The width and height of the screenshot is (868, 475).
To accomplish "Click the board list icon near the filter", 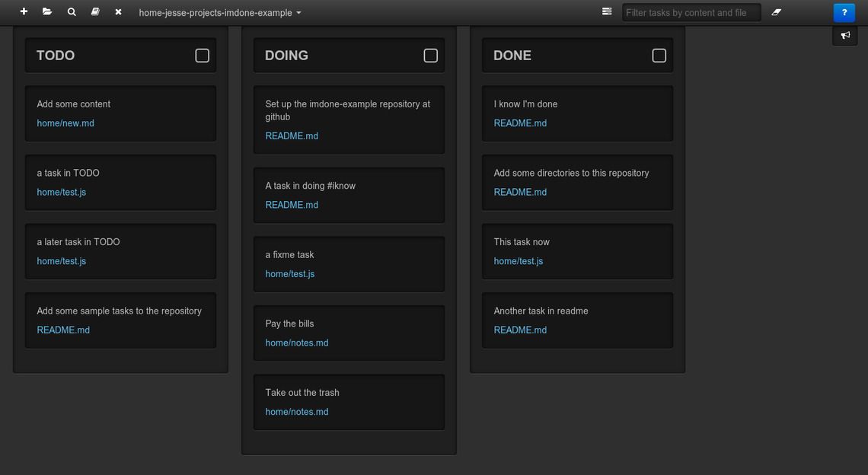I will click(x=606, y=11).
